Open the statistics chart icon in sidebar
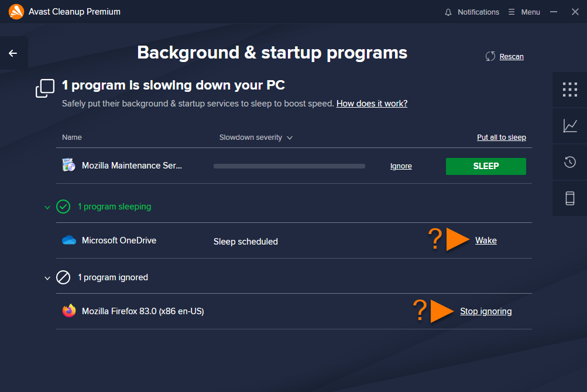Screen dimensions: 587x392 pos(570,125)
